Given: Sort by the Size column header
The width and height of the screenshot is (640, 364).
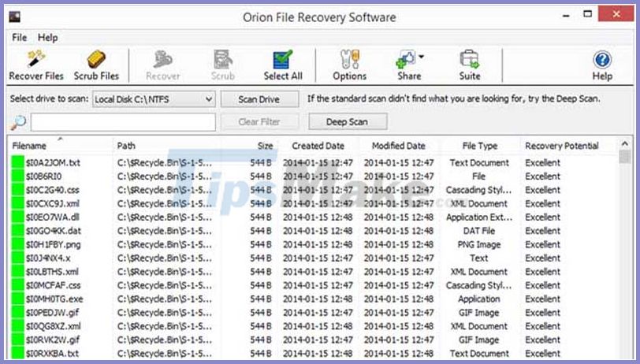Looking at the screenshot, I should [x=266, y=146].
